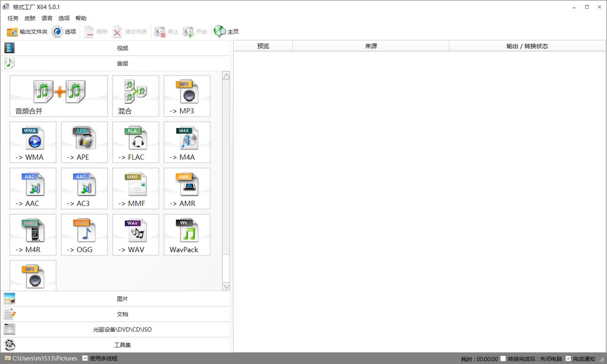The image size is (607, 364).
Task: Click the -> M4R ringtone icon
Action: coord(33,235)
